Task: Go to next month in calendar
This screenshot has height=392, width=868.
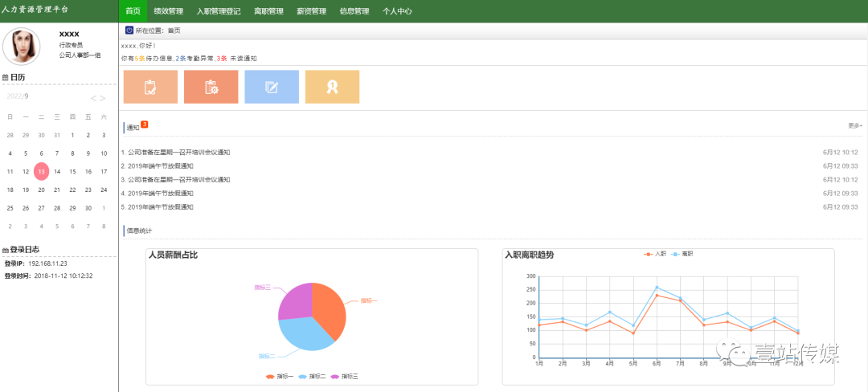Action: pyautogui.click(x=102, y=99)
